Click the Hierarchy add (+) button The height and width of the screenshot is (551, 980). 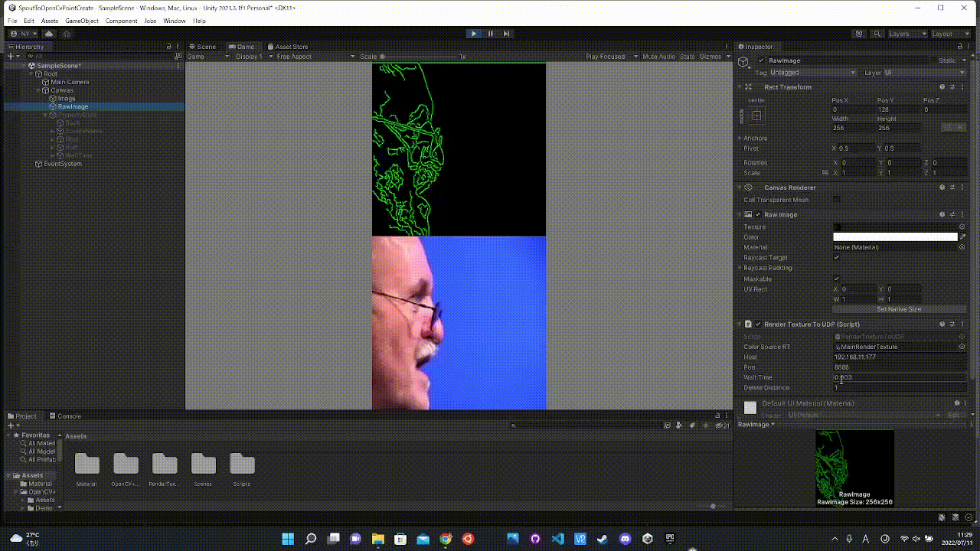(x=12, y=57)
